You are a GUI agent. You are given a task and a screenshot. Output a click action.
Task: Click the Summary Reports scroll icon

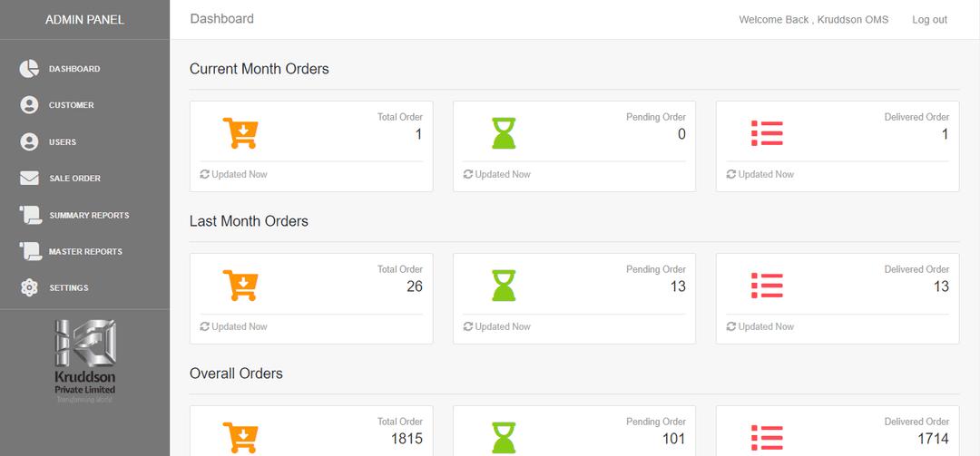pyautogui.click(x=29, y=215)
